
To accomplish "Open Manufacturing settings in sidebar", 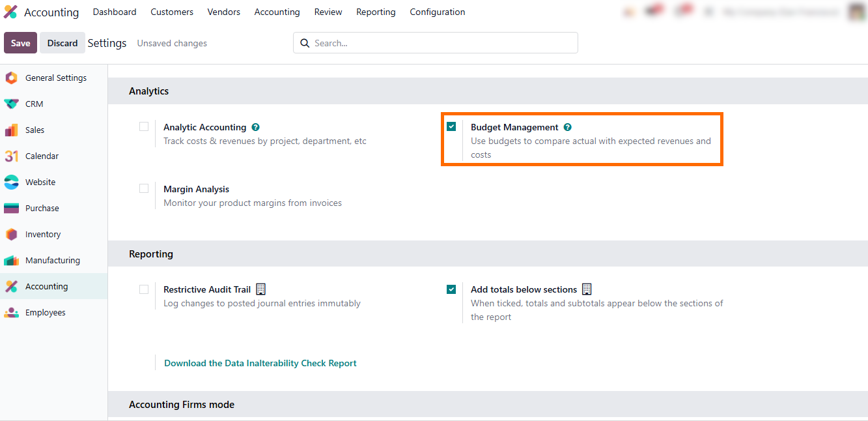I will pyautogui.click(x=52, y=261).
